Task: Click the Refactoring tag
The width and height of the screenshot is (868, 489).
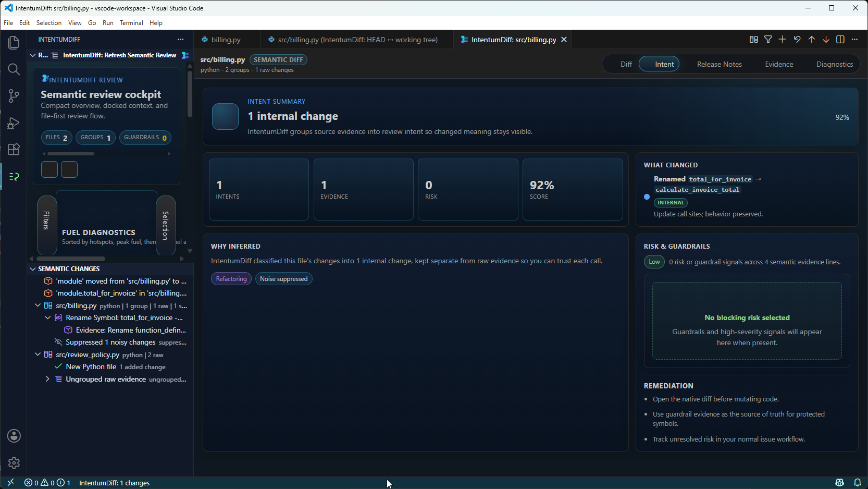Action: tap(231, 279)
